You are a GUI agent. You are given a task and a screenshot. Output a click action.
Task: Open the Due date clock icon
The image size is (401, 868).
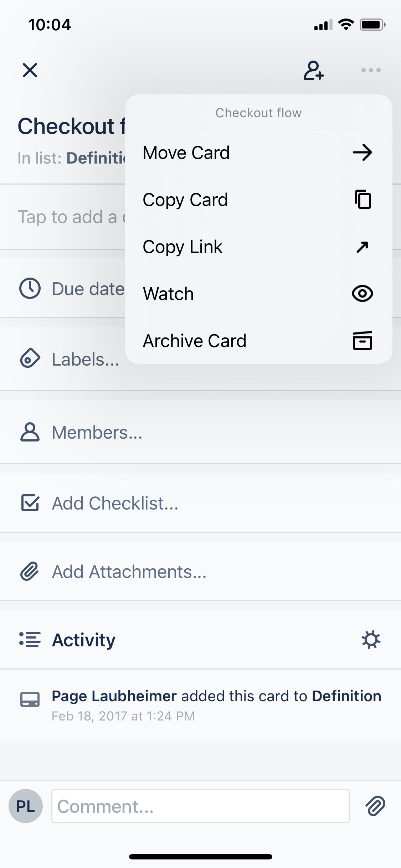[x=30, y=288]
